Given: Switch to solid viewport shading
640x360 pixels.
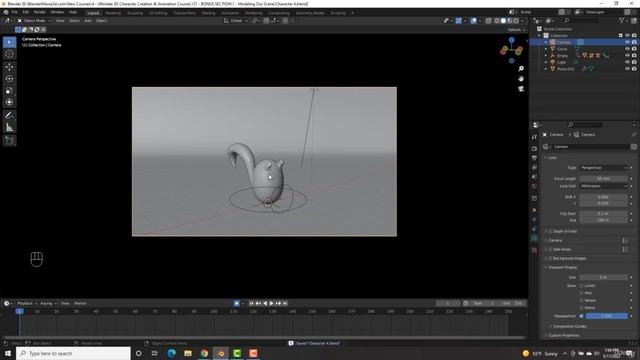Looking at the screenshot, I should click(x=503, y=20).
